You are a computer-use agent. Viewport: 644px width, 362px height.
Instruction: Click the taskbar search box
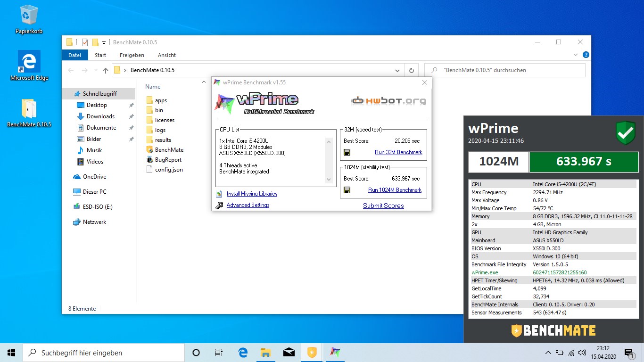tap(104, 353)
